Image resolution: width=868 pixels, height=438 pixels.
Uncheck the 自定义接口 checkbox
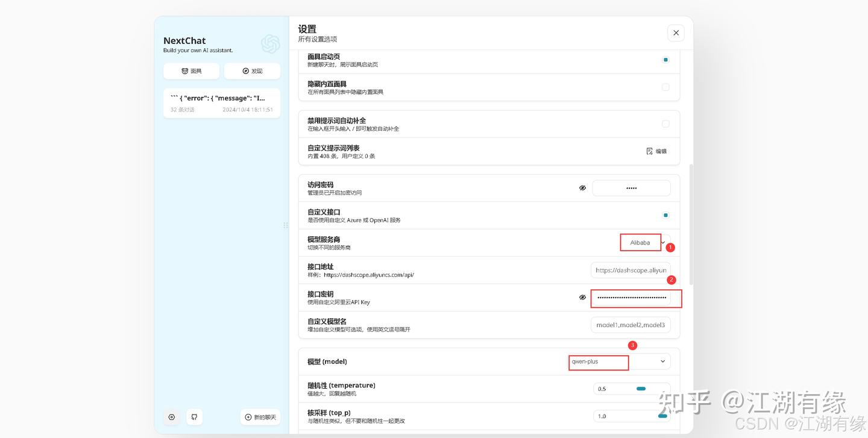tap(665, 214)
